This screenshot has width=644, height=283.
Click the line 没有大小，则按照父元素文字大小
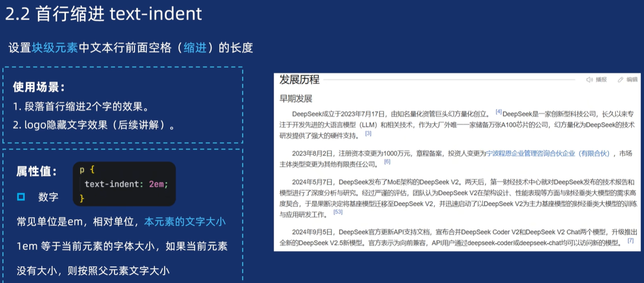93,270
